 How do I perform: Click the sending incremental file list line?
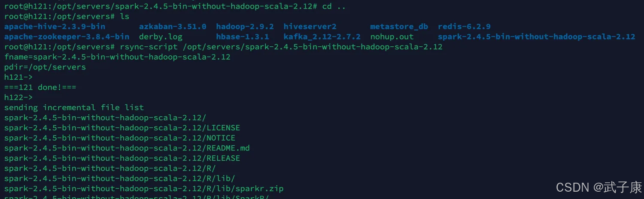click(x=74, y=107)
